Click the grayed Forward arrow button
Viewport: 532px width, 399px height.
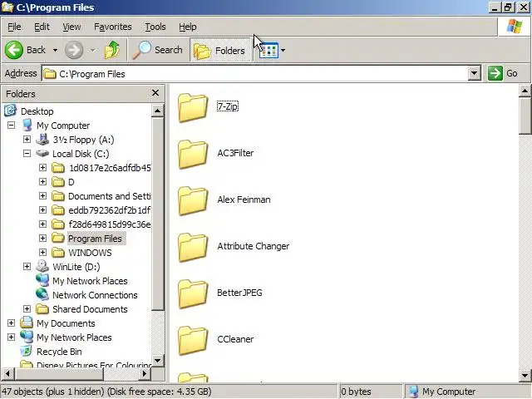pyautogui.click(x=74, y=50)
